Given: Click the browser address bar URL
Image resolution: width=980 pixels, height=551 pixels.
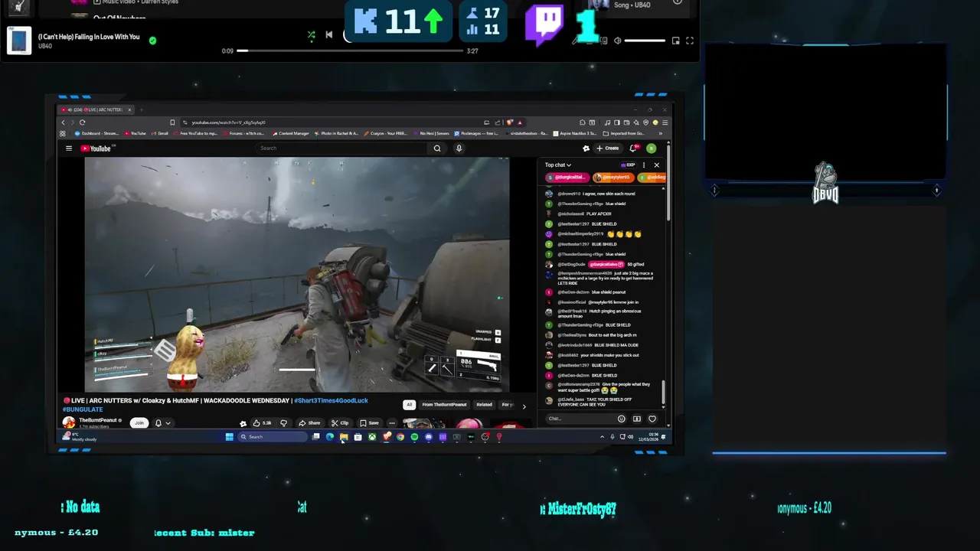Looking at the screenshot, I should tap(228, 122).
